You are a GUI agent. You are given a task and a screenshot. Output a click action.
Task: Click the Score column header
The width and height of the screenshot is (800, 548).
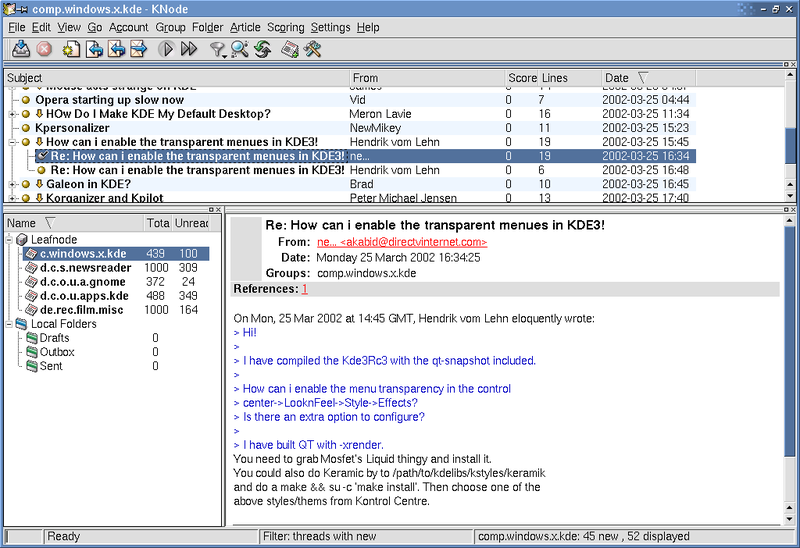click(522, 78)
